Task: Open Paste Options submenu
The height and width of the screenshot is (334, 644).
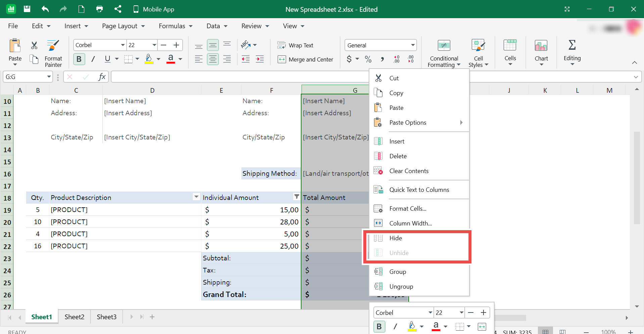Action: 419,123
